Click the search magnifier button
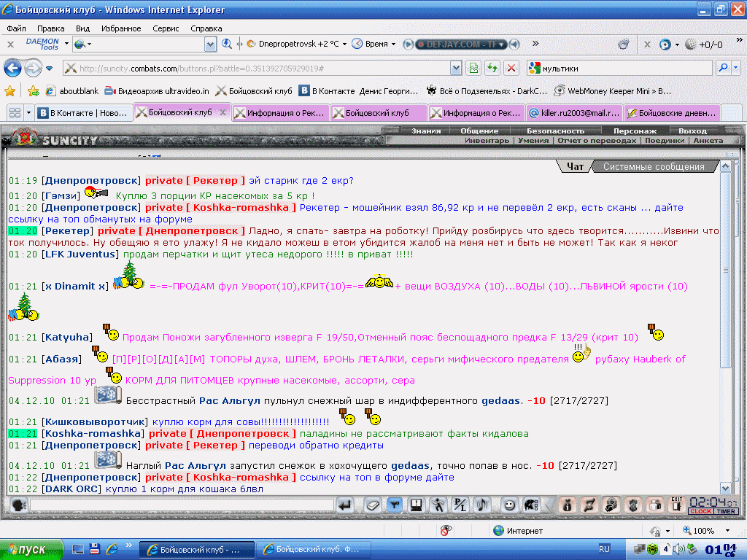Viewport: 747px width, 560px height. click(x=723, y=68)
